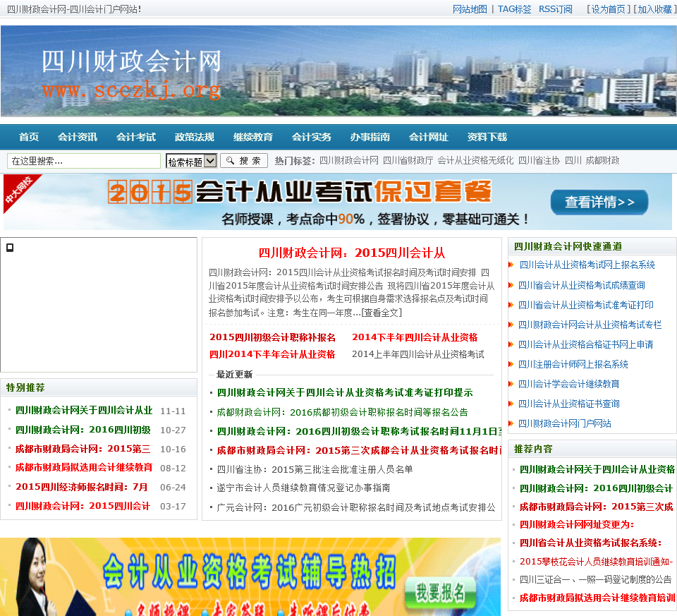Open 四川会计学会会计继续教育
Screen dimensions: 677x616
[x=568, y=384]
